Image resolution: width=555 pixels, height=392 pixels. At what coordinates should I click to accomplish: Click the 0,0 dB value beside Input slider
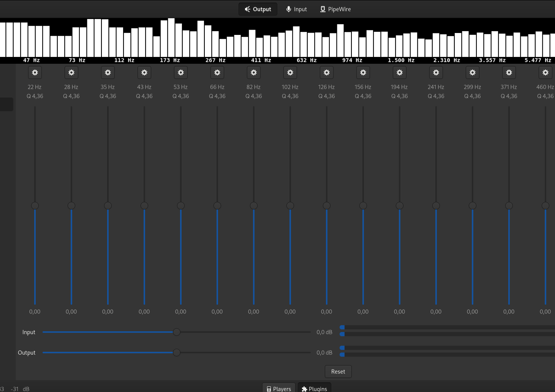(324, 332)
